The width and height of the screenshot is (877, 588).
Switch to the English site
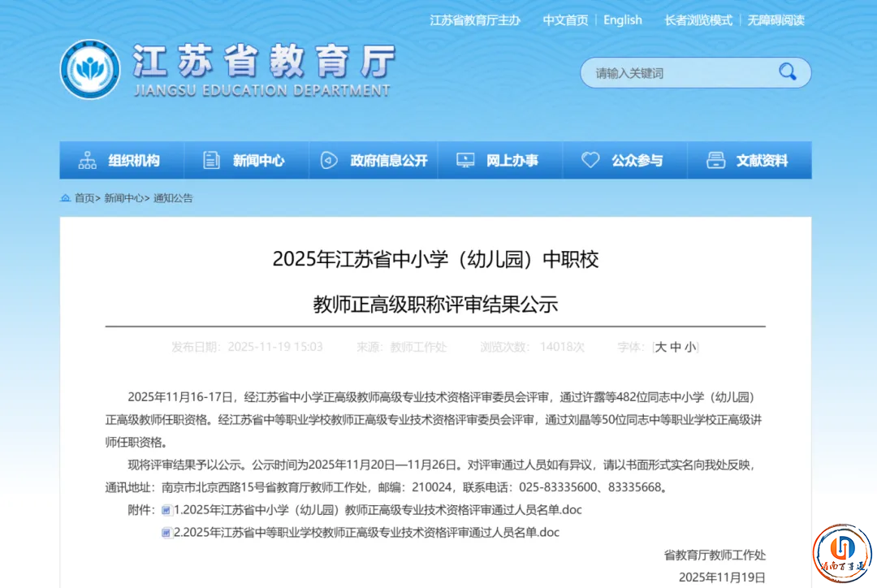tap(622, 20)
